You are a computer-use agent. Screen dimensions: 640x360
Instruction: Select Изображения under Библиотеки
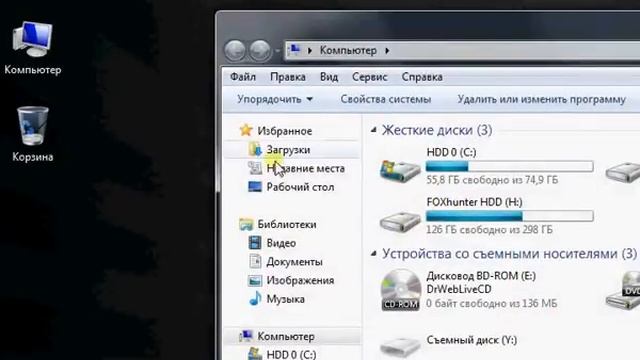pyautogui.click(x=300, y=280)
